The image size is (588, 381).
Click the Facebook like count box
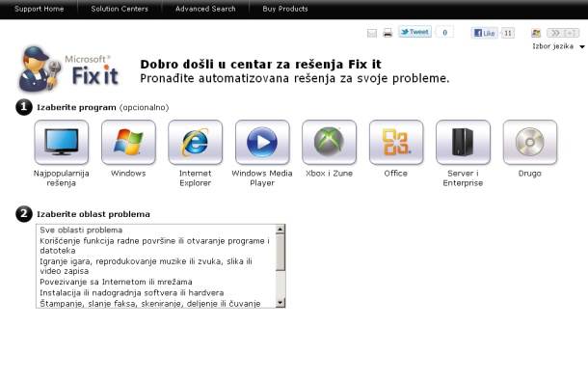coord(508,33)
